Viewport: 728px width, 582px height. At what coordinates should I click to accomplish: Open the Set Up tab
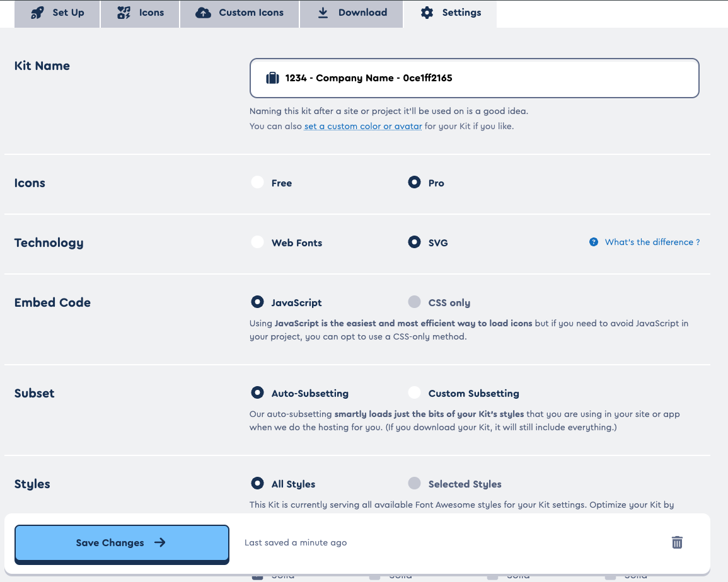(57, 13)
